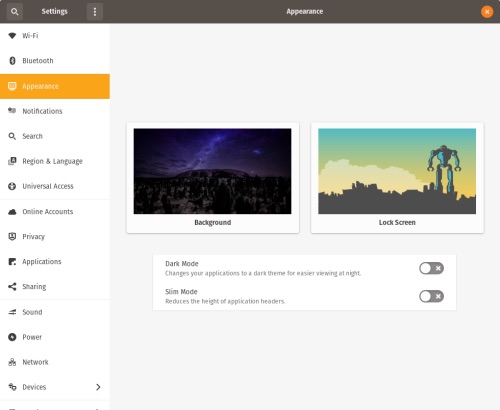Click the Universal Access icon
The height and width of the screenshot is (410, 500).
[x=12, y=186]
